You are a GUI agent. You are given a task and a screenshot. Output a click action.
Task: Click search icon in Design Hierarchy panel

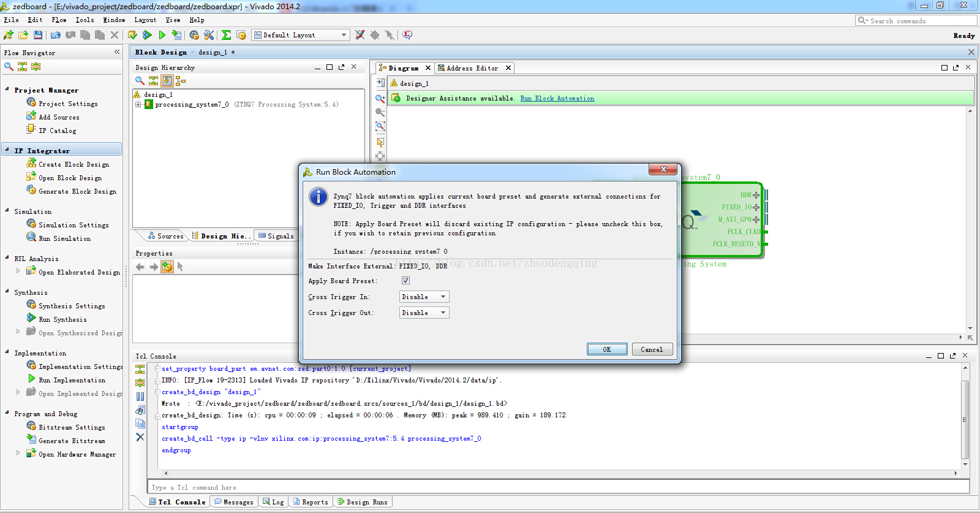click(140, 80)
